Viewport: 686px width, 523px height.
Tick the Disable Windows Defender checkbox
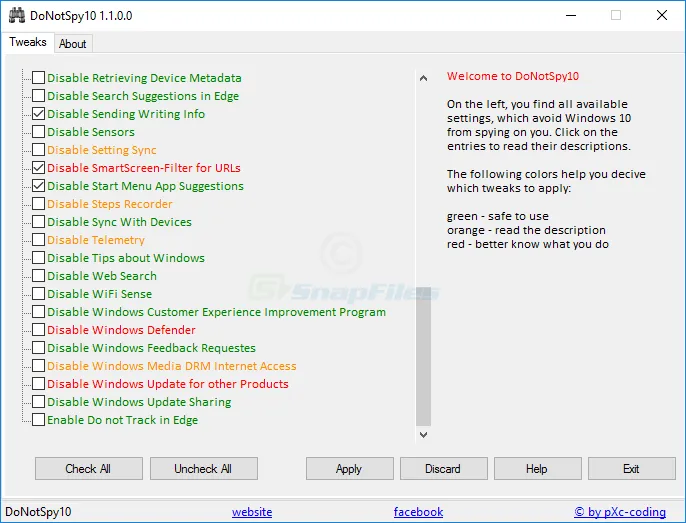point(38,330)
